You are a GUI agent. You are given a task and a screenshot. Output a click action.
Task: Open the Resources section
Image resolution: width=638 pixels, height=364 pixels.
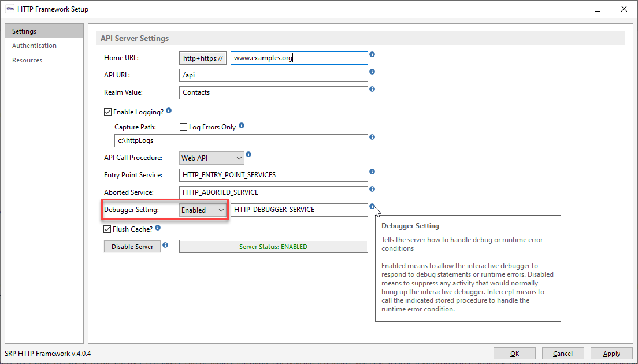coord(27,60)
